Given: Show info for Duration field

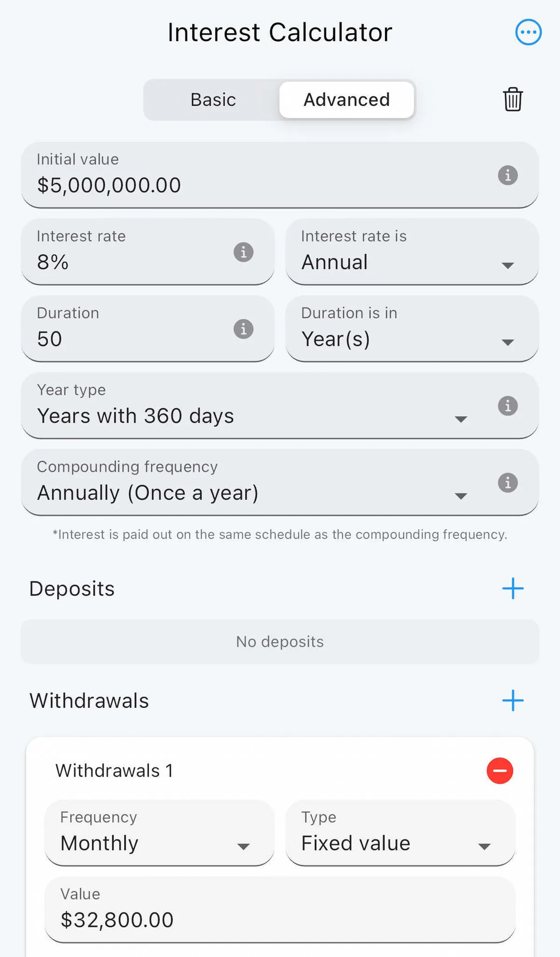Looking at the screenshot, I should point(243,329).
